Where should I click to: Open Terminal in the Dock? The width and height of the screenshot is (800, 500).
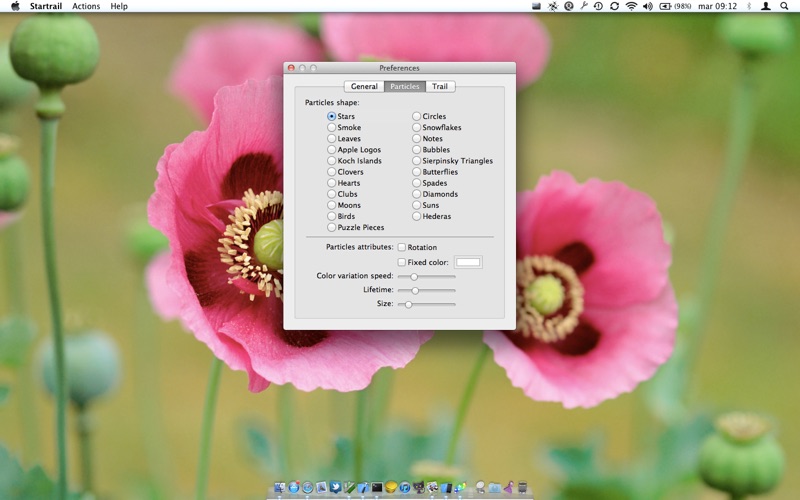tap(377, 488)
